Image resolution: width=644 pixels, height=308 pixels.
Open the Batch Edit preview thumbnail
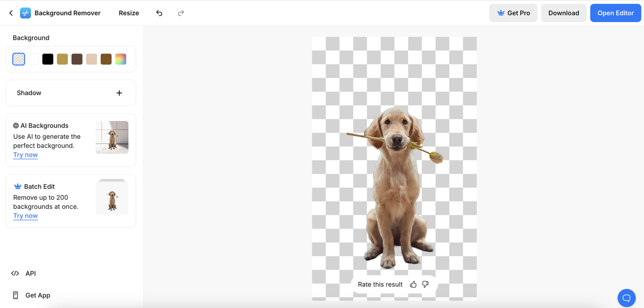[112, 197]
